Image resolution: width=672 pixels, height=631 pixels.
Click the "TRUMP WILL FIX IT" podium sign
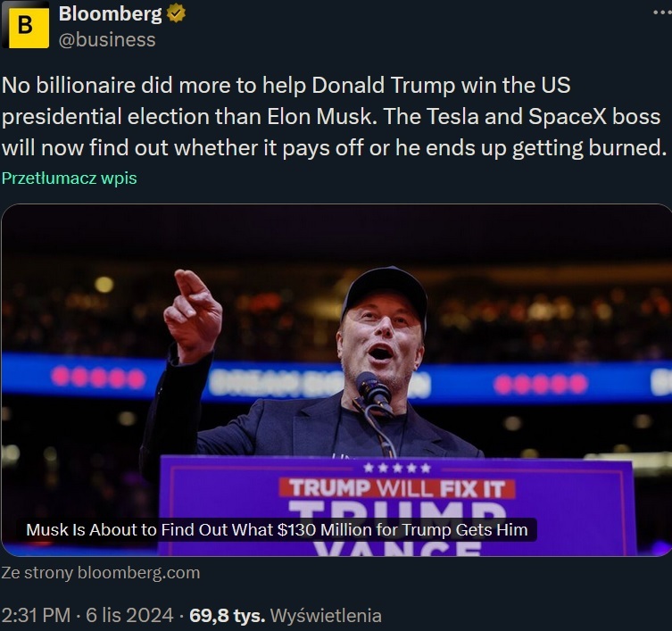click(397, 488)
